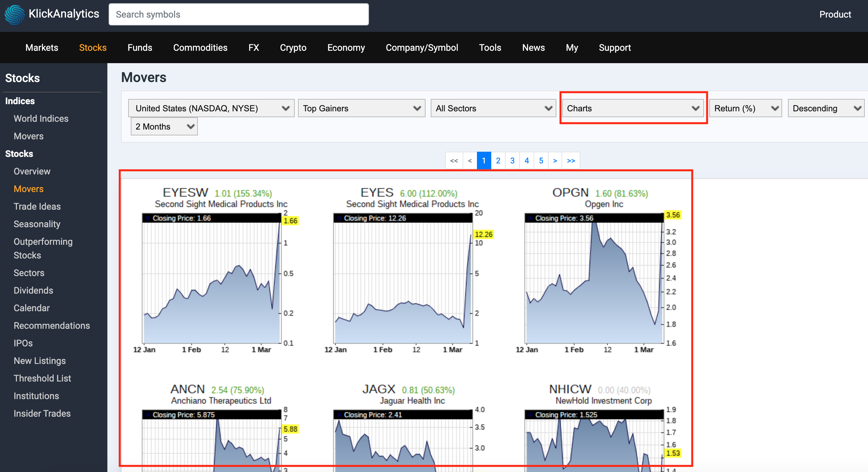Image resolution: width=868 pixels, height=472 pixels.
Task: Open Calendar in sidebar
Action: click(x=32, y=308)
